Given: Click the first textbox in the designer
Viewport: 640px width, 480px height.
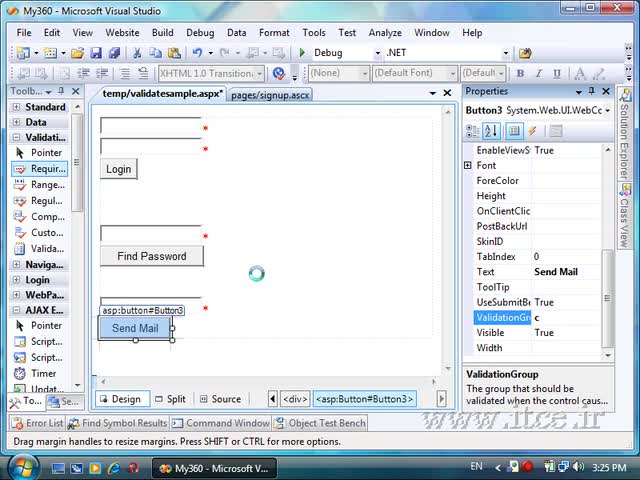Looking at the screenshot, I should [151, 125].
